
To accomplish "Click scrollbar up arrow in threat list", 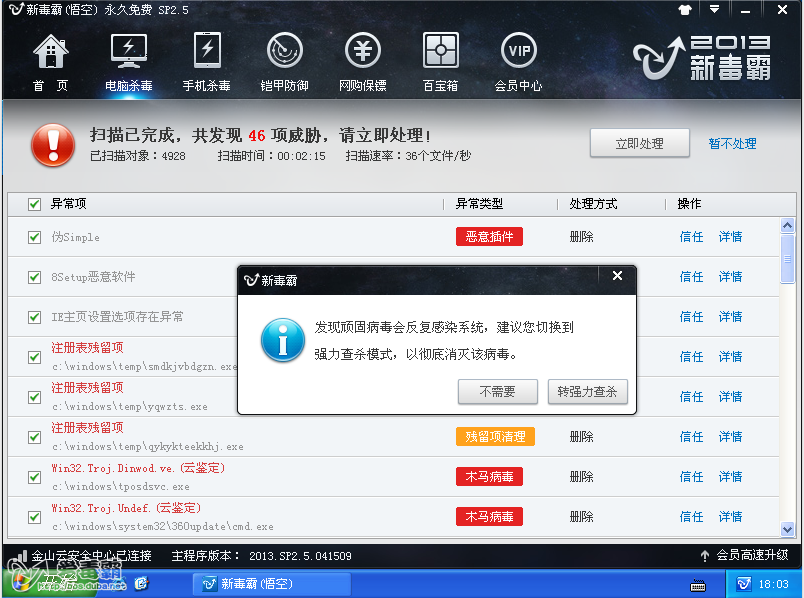I will (x=788, y=225).
